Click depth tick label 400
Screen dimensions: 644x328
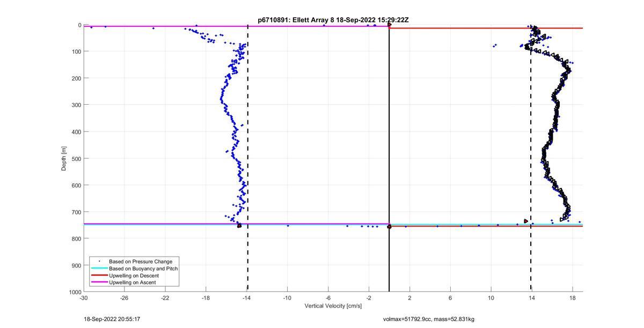point(77,132)
